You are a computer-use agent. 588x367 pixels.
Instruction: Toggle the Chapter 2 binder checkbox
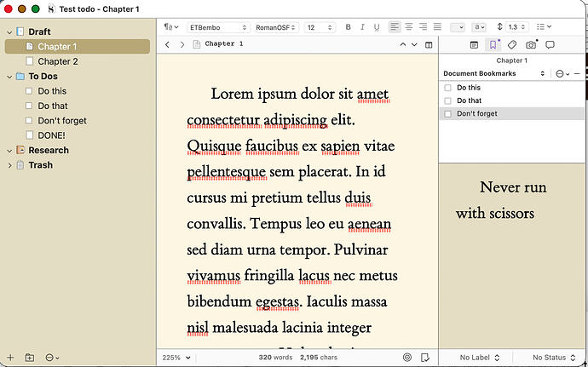click(x=29, y=61)
